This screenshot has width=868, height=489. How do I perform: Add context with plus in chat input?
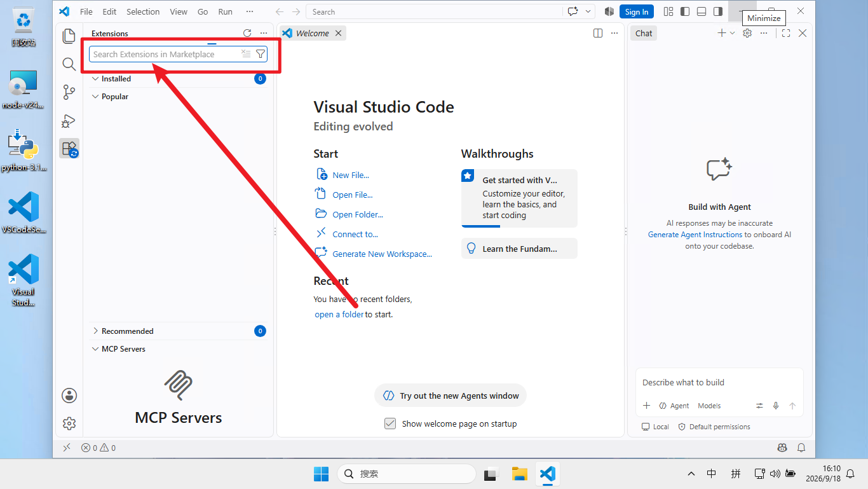pyautogui.click(x=647, y=406)
